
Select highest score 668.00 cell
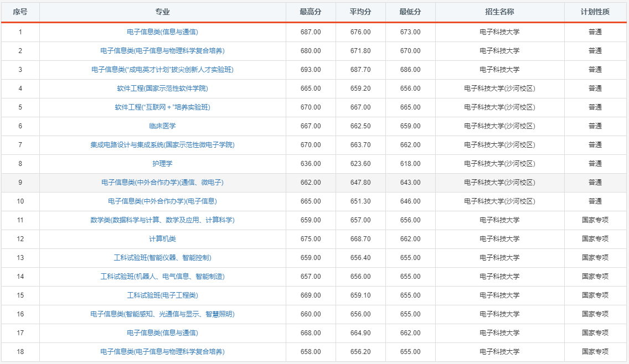(x=311, y=334)
